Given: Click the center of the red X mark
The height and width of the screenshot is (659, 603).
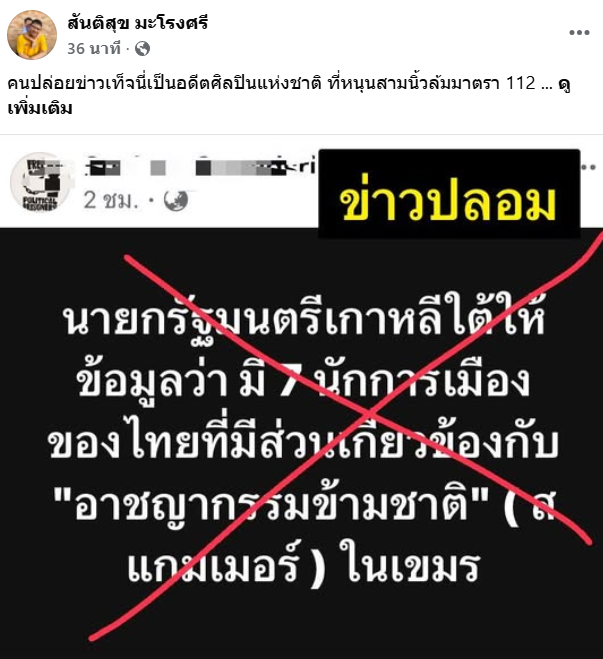Looking at the screenshot, I should click(369, 414).
